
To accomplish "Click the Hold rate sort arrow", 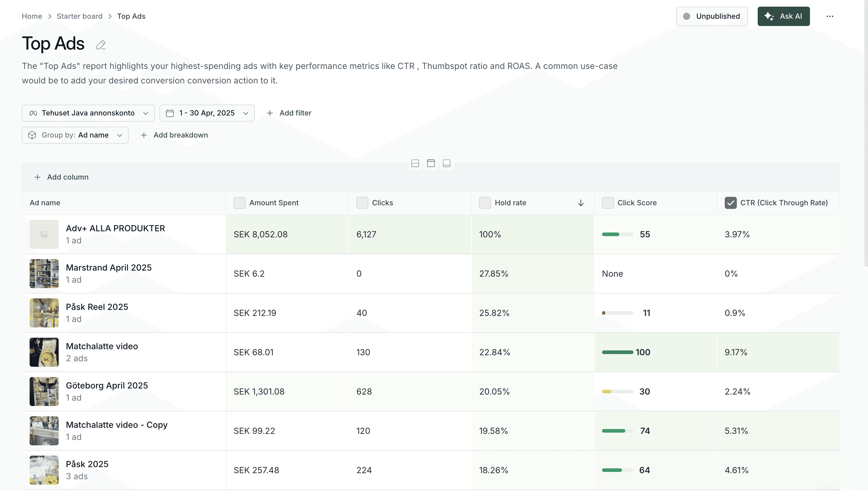I will click(x=581, y=203).
